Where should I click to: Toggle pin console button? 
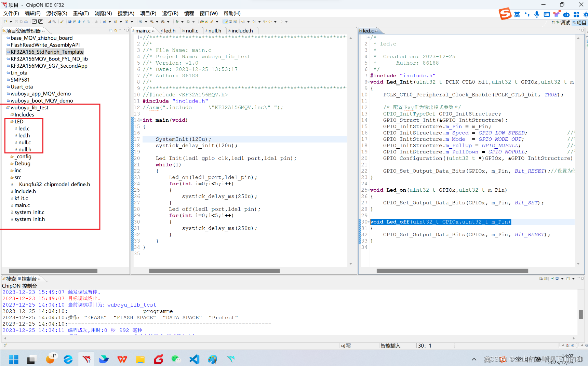tap(552, 279)
